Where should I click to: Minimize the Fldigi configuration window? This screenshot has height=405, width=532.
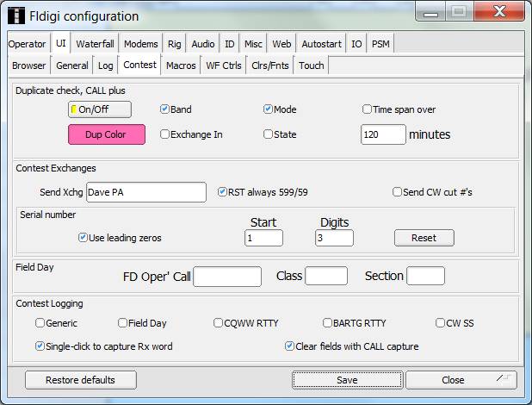point(431,13)
